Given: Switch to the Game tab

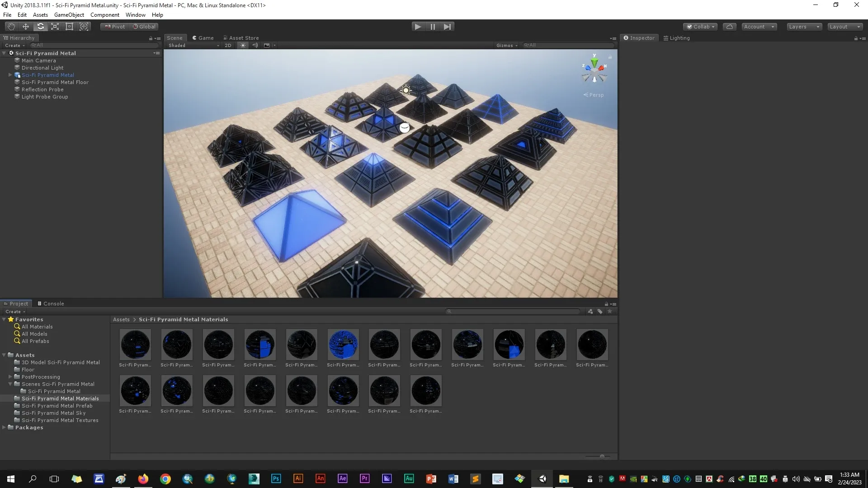Looking at the screenshot, I should pyautogui.click(x=203, y=38).
